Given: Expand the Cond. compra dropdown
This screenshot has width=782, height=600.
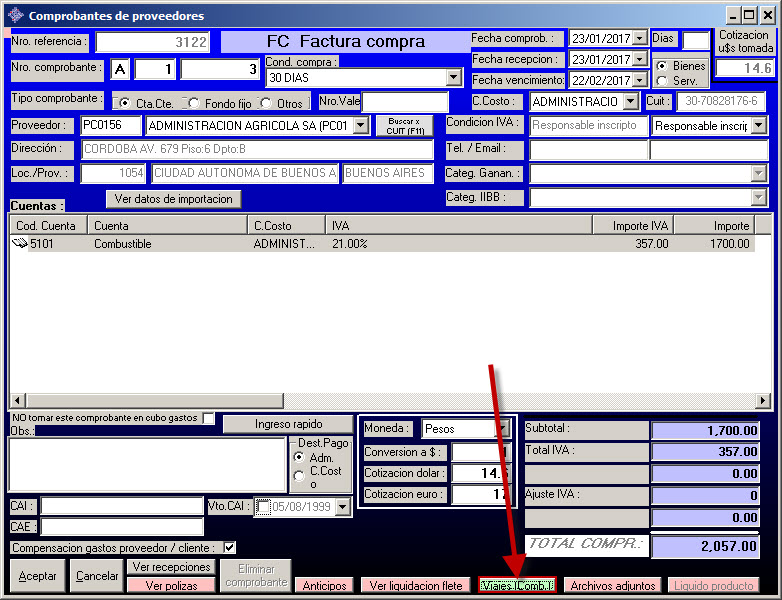Looking at the screenshot, I should point(452,77).
